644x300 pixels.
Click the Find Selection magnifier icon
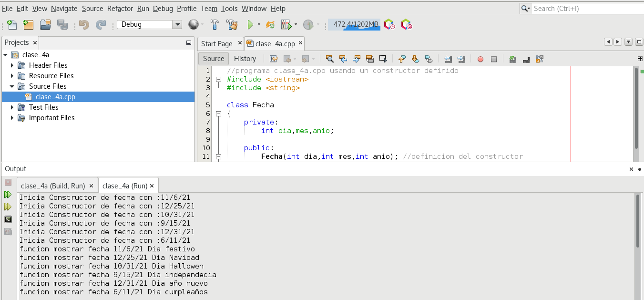[x=329, y=59]
